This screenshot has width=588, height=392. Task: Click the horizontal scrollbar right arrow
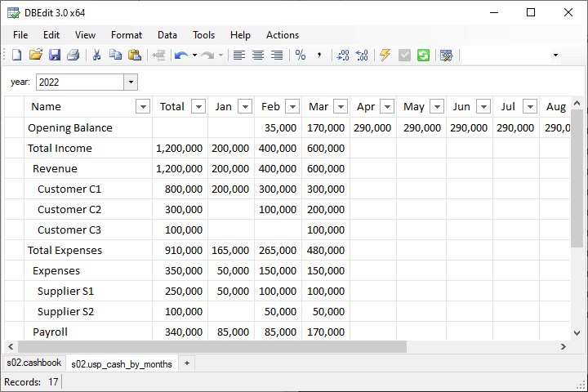563,346
